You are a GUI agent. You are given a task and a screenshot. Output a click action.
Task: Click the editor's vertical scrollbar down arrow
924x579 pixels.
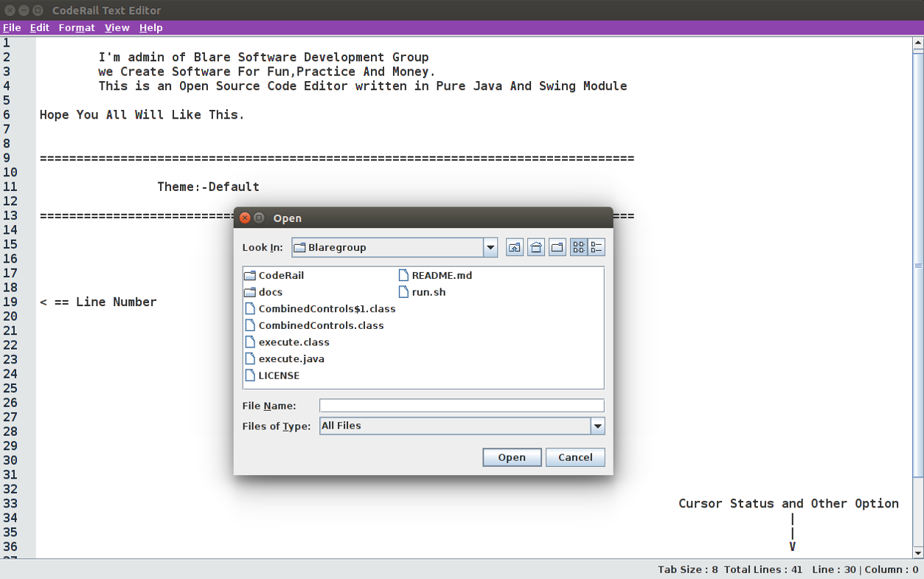(x=918, y=552)
